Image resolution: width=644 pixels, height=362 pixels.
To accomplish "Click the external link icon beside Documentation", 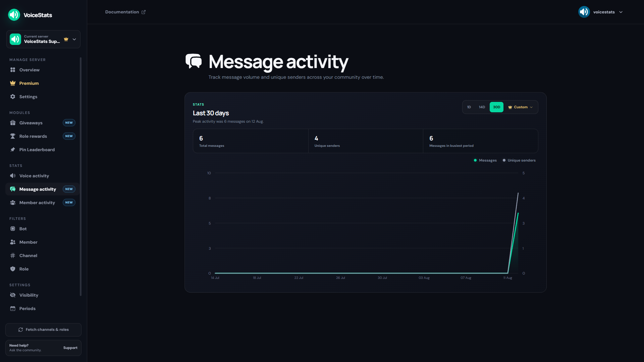I will [x=144, y=12].
